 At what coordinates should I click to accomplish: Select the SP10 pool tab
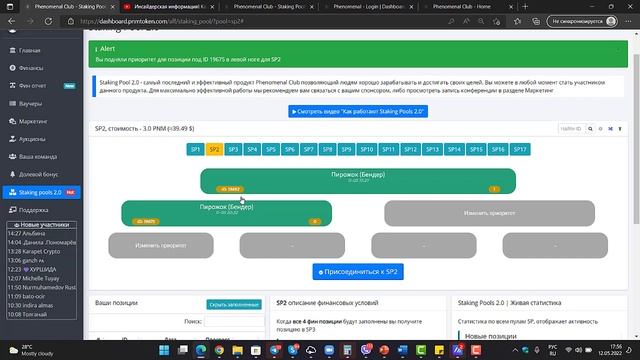point(367,149)
